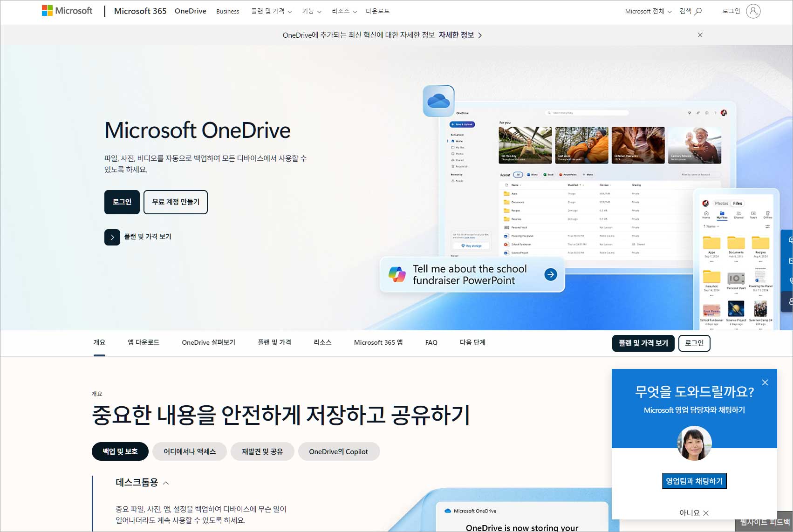Click the arrow on the fundraiser PowerPoint prompt
This screenshot has height=532, width=793.
[x=550, y=274]
